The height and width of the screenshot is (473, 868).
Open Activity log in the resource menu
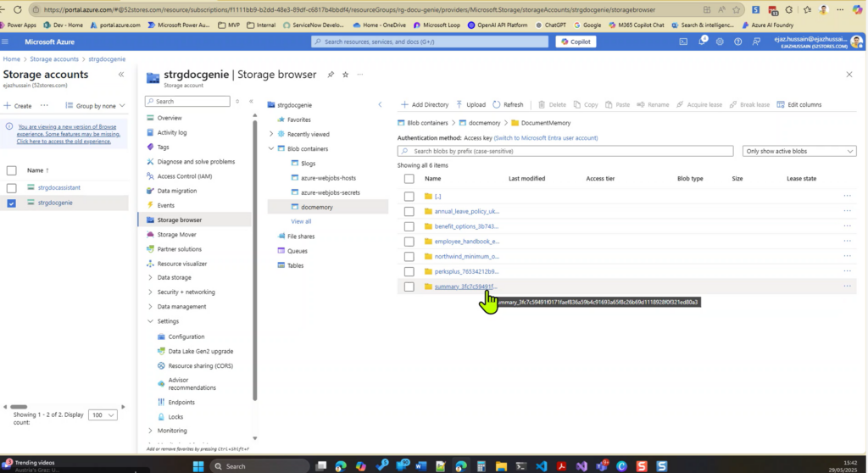tap(171, 132)
